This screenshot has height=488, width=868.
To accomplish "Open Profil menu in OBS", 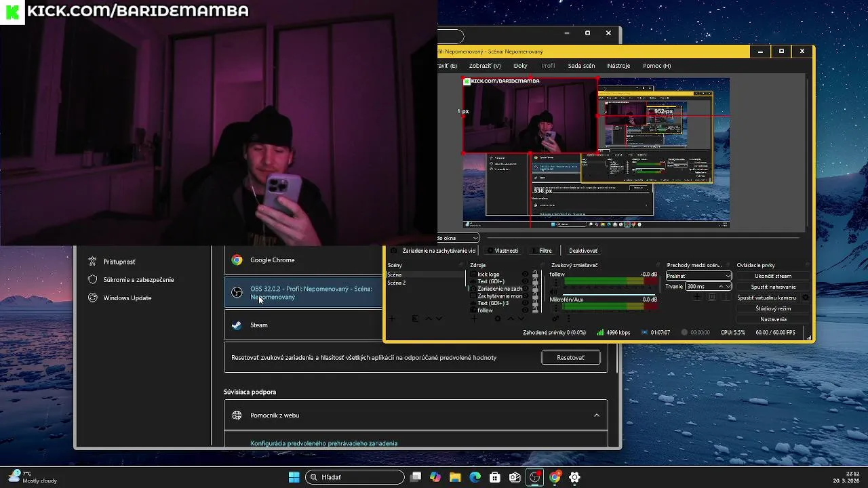I will pyautogui.click(x=548, y=66).
